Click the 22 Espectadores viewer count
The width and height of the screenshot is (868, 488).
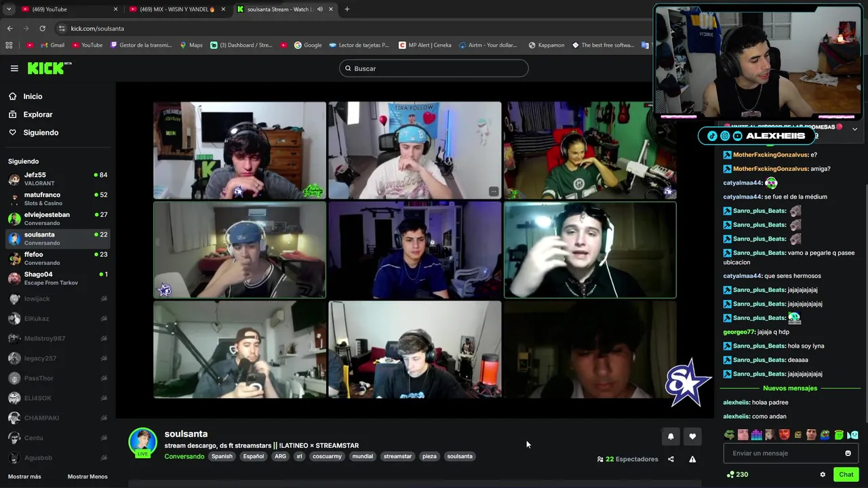point(627,459)
